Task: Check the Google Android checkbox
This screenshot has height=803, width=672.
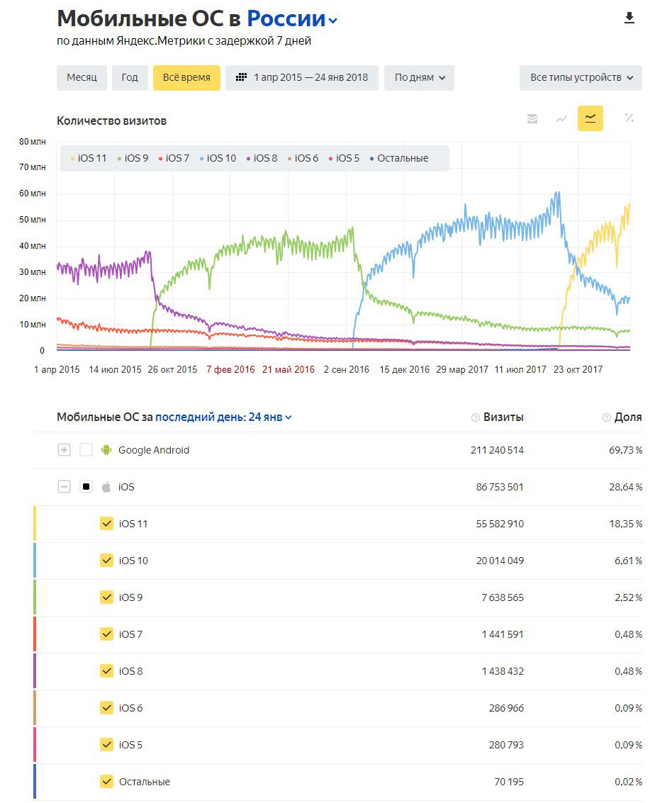Action: point(86,449)
